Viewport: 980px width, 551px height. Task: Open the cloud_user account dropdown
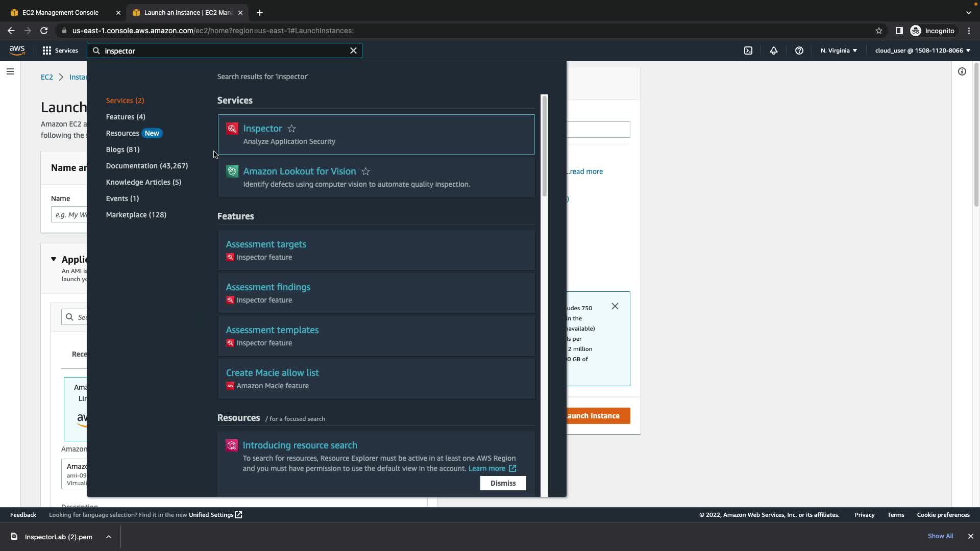pyautogui.click(x=922, y=51)
